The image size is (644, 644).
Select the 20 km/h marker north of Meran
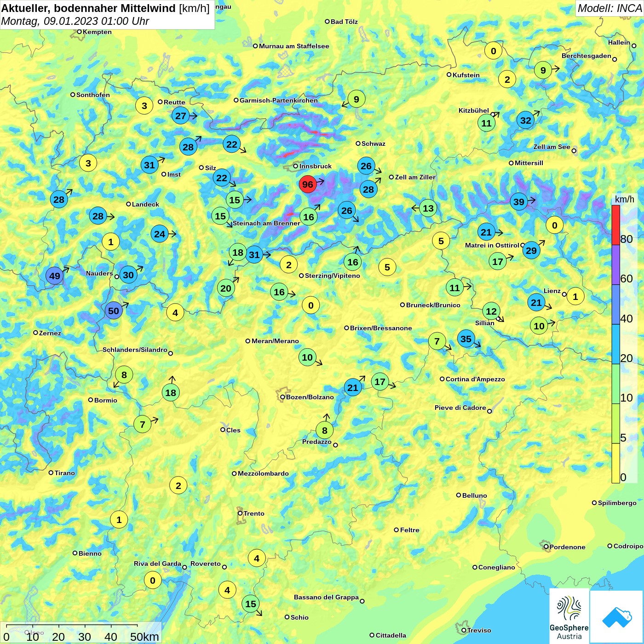226,288
